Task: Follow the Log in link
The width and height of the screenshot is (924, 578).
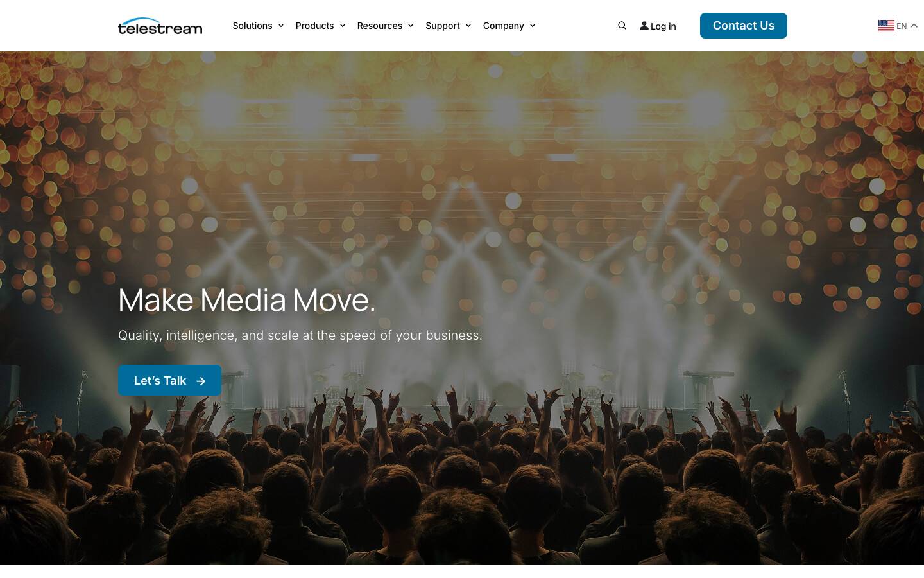Action: pos(663,26)
